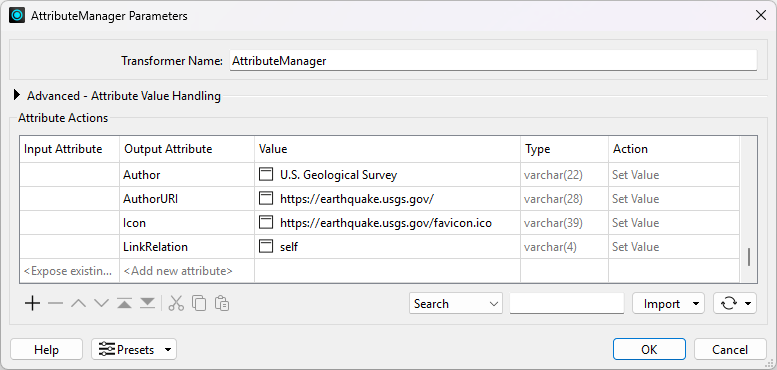Cut the selected attribute with the scissors icon
This screenshot has width=777, height=370.
176,303
